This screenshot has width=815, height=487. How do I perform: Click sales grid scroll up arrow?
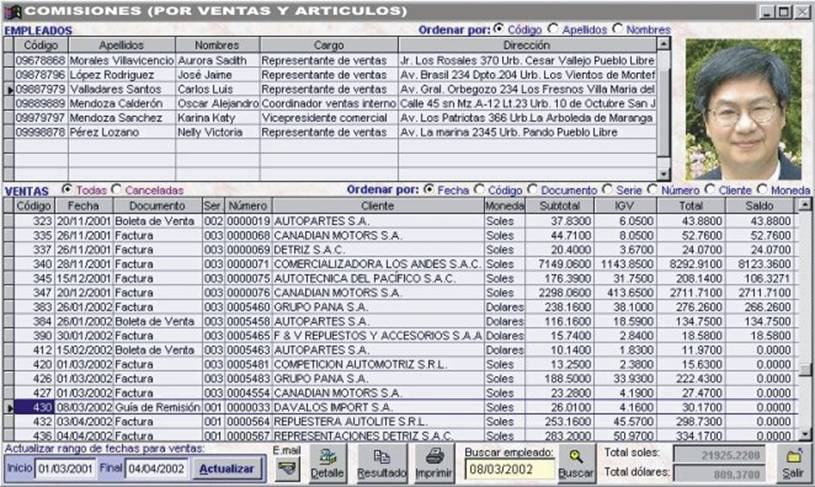[x=805, y=205]
